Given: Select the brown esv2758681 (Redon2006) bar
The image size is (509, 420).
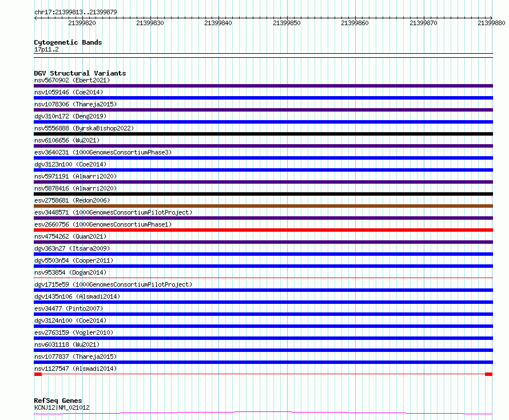Looking at the screenshot, I should click(x=263, y=206).
